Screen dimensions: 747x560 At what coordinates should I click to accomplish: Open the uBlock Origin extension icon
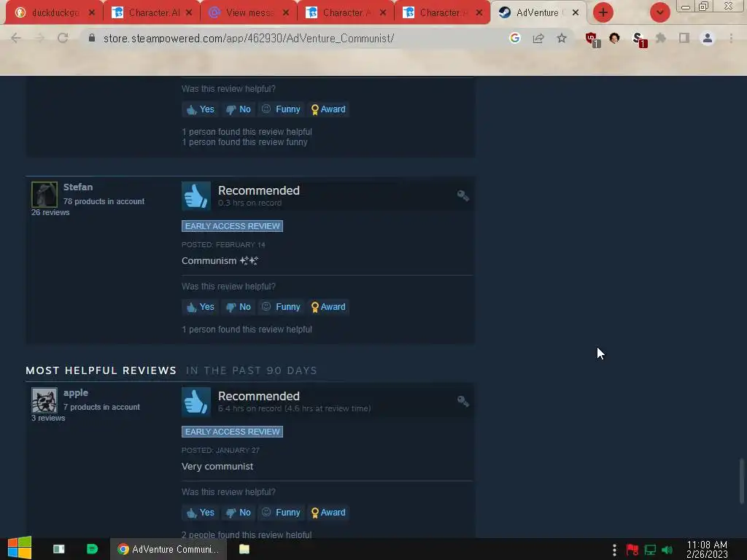click(x=592, y=39)
